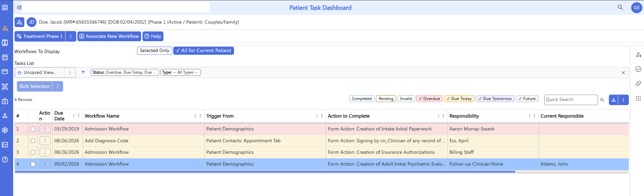Clear filters with the X icon
This screenshot has height=196, width=644.
pos(623,73)
